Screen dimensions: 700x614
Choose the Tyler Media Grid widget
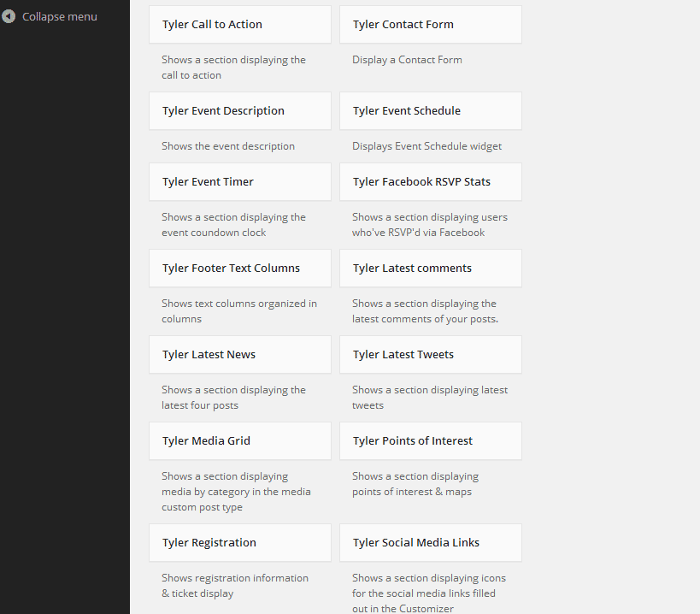[240, 440]
